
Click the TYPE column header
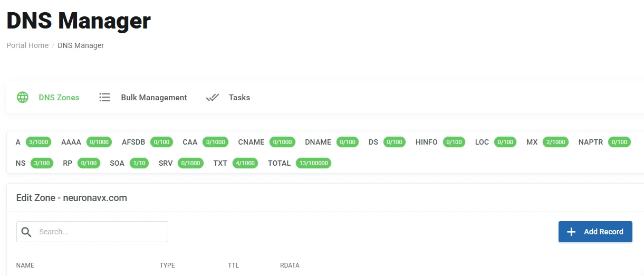tap(167, 265)
